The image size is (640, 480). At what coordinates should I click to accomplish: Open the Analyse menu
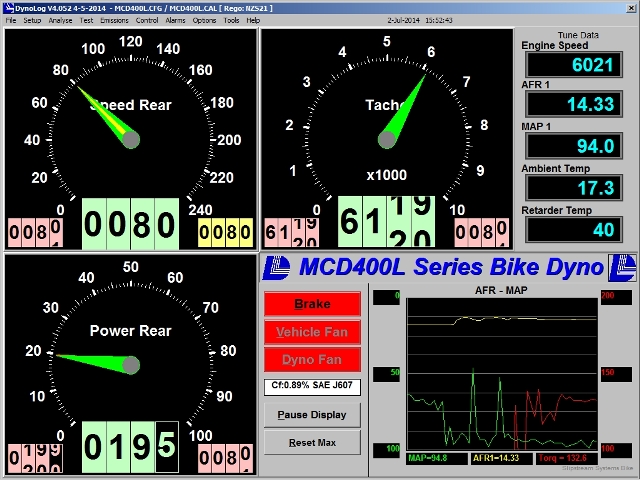[x=60, y=20]
